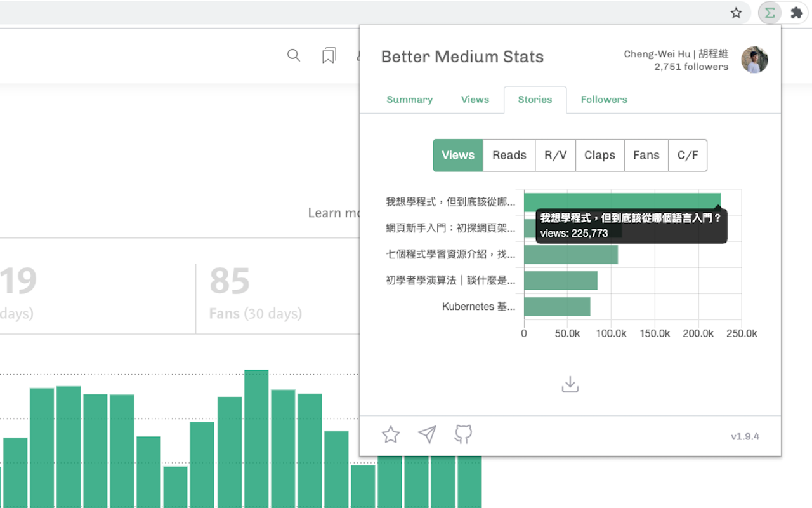Open the Followers tab
This screenshot has width=812, height=508.
pyautogui.click(x=604, y=100)
